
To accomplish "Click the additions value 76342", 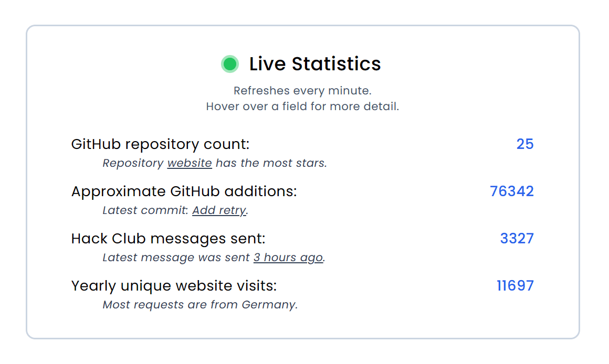I will [x=511, y=191].
